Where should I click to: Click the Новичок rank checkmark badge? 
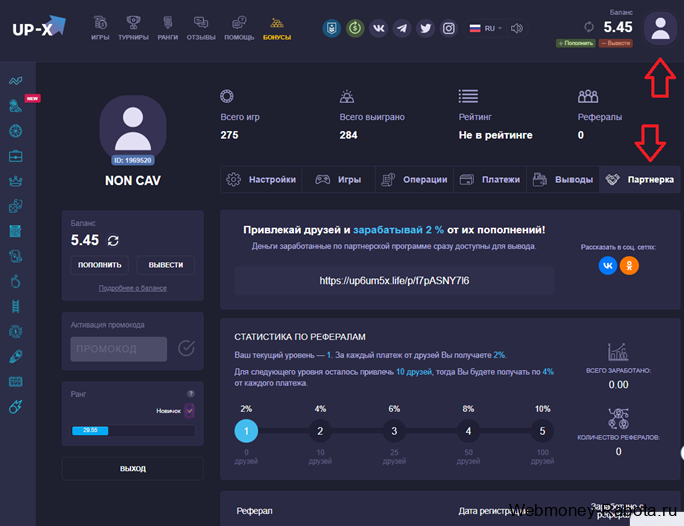(189, 410)
